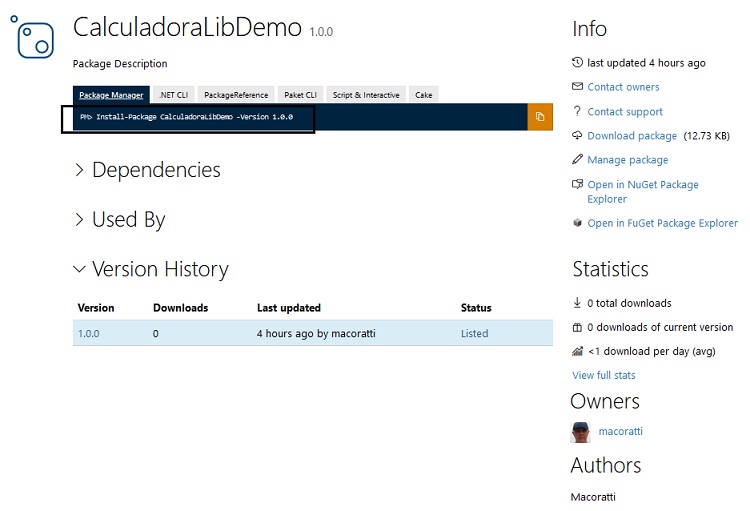
Task: Click the FuGet cube icon
Action: (577, 223)
